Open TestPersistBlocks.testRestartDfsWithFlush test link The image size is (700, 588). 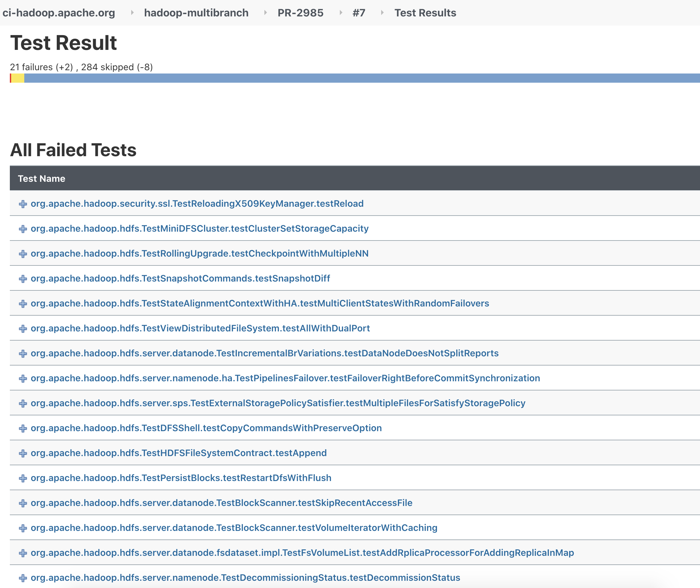pyautogui.click(x=181, y=478)
